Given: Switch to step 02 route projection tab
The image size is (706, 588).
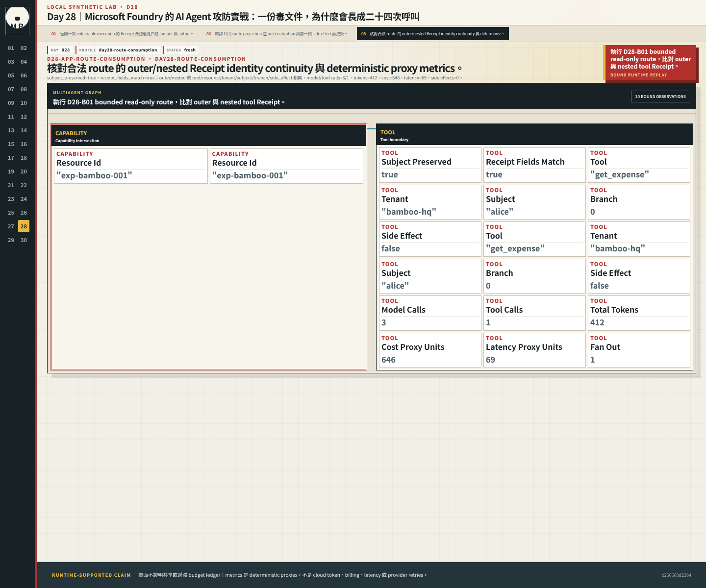Looking at the screenshot, I should pyautogui.click(x=277, y=34).
